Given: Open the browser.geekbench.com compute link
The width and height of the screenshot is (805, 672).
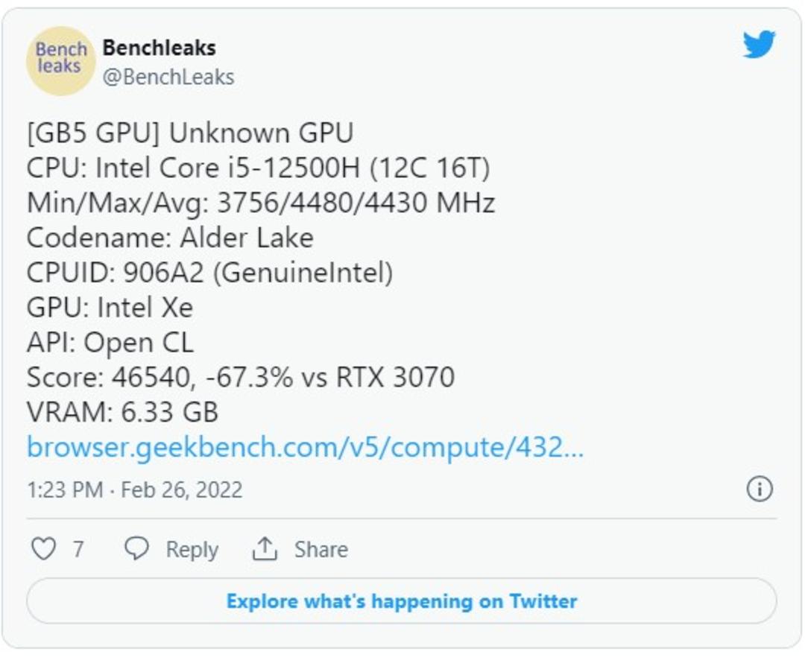Looking at the screenshot, I should point(305,447).
